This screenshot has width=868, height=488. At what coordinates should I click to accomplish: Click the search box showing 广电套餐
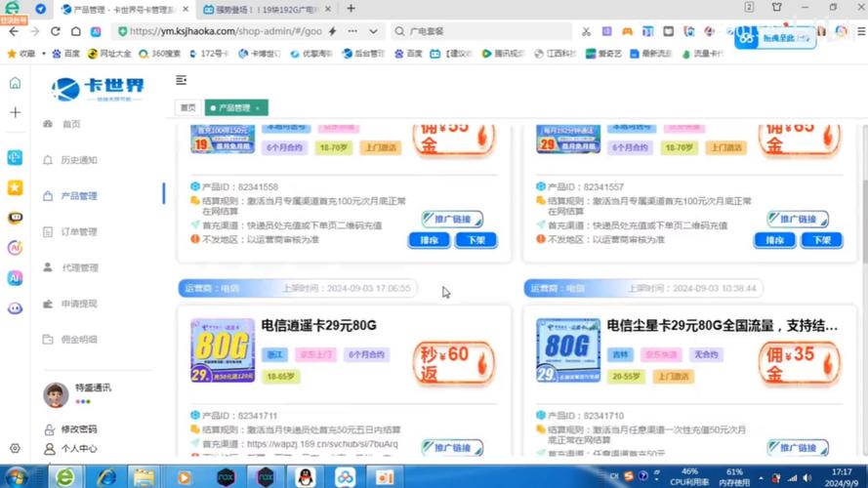click(480, 31)
